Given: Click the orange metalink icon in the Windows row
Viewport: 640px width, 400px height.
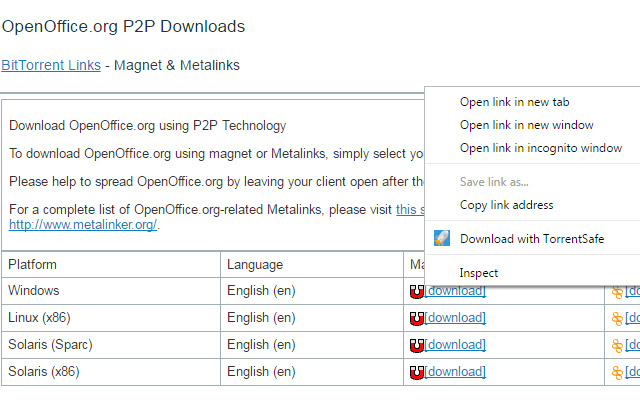Looking at the screenshot, I should click(617, 292).
